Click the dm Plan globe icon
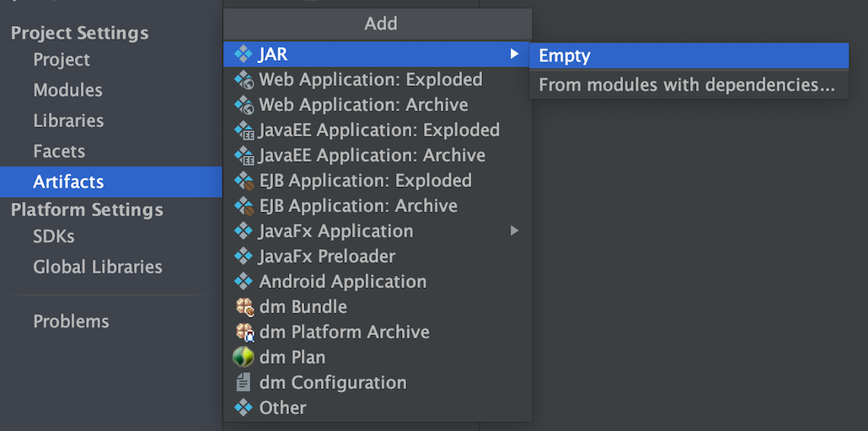 [244, 357]
